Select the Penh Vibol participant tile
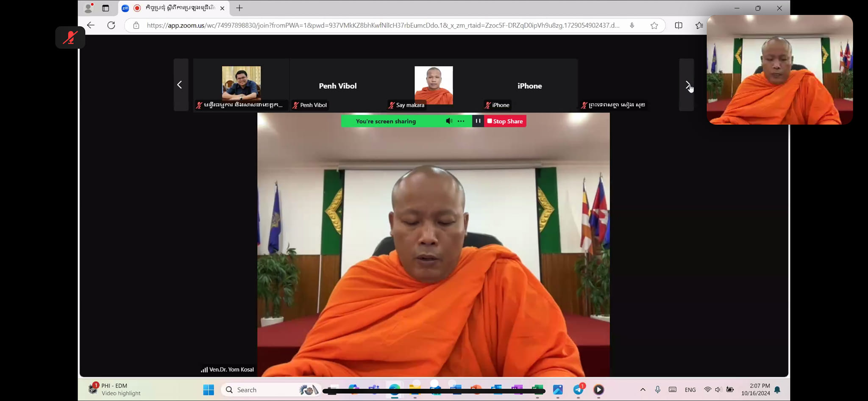The height and width of the screenshot is (401, 868). click(x=338, y=85)
